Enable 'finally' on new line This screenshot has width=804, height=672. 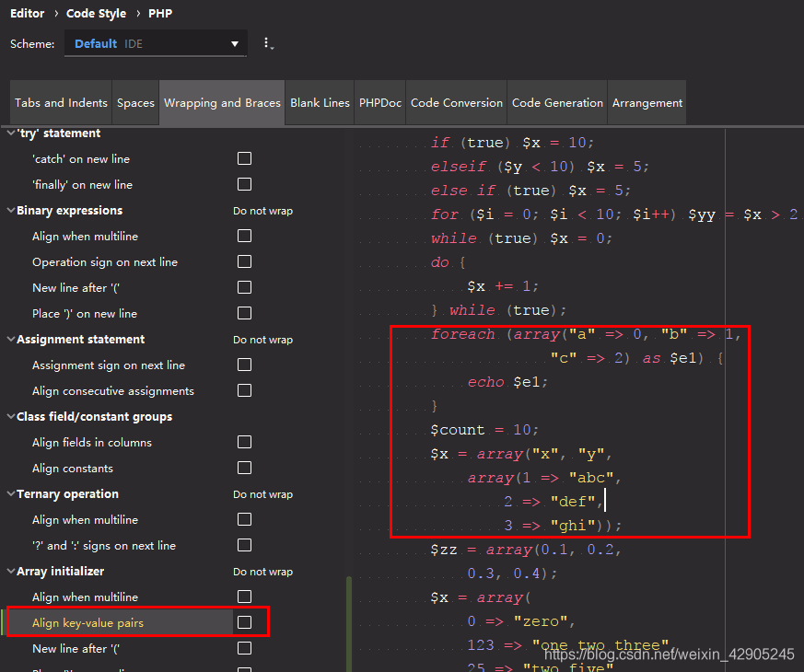[x=244, y=184]
